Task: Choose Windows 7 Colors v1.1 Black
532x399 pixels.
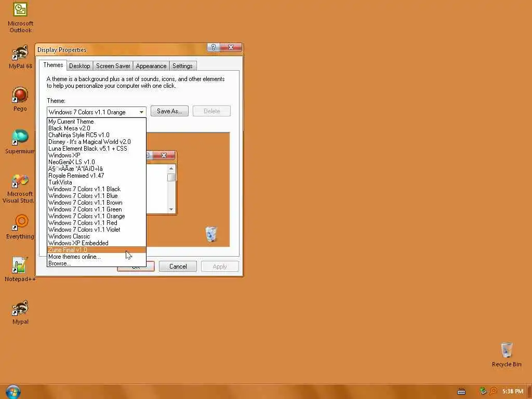Action: 97,189
